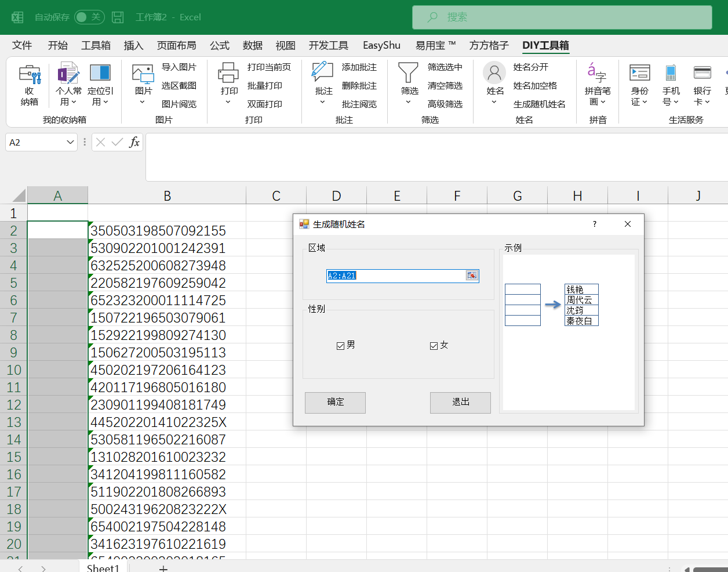
Task: Click 姓名加空格 in ribbon
Action: [x=535, y=86]
